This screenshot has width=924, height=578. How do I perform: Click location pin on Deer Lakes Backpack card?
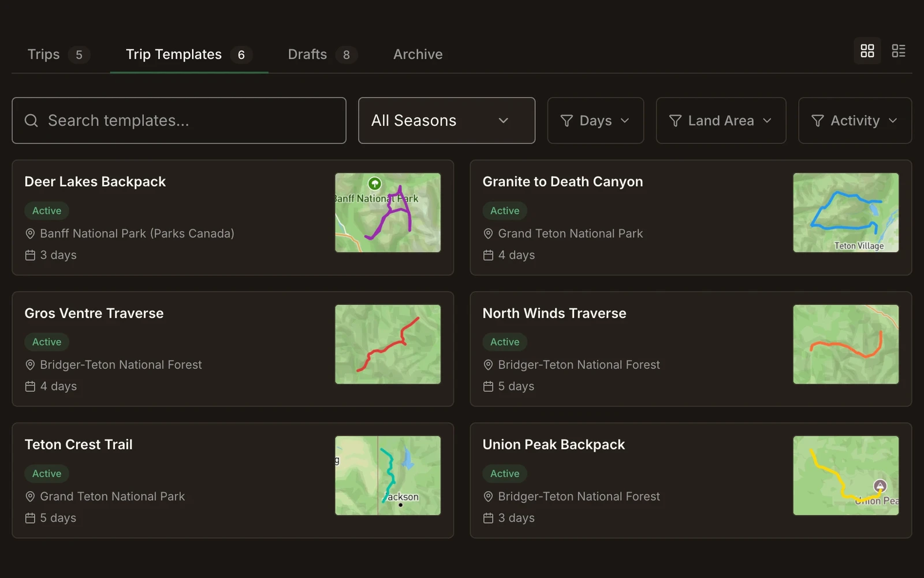[30, 234]
